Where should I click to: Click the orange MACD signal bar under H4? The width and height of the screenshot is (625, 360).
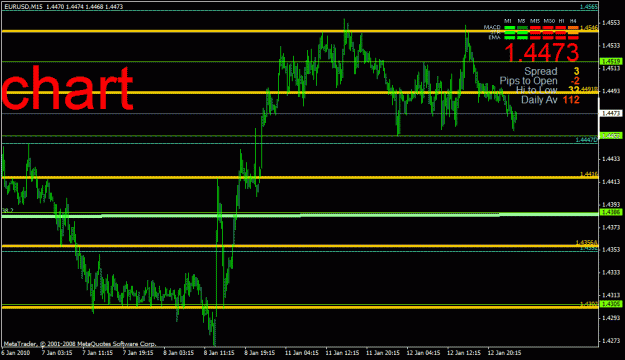573,28
